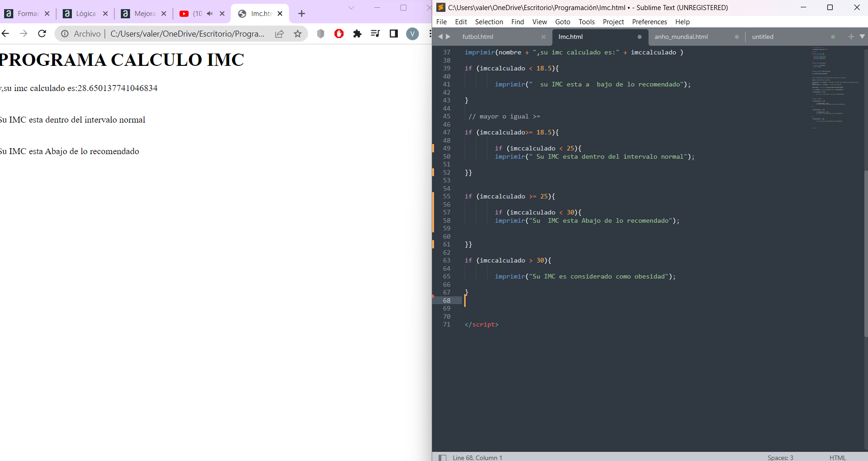The height and width of the screenshot is (461, 868).
Task: Click the closing script tag on line 71
Action: point(482,324)
